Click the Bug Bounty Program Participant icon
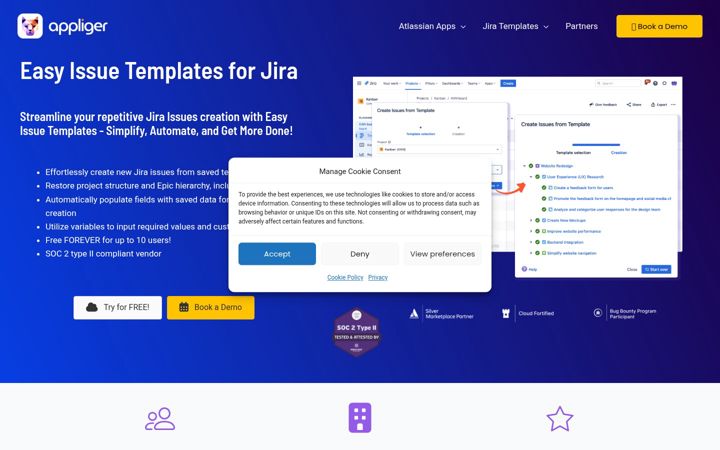The width and height of the screenshot is (720, 450). point(597,313)
